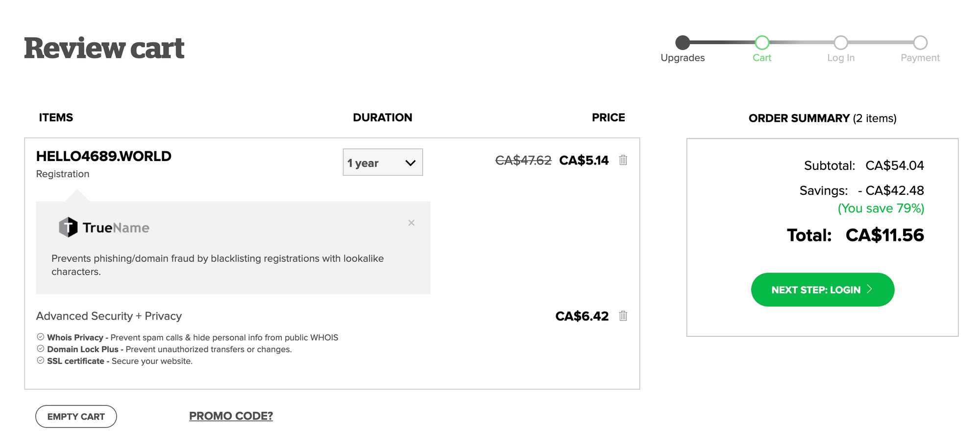Click the TrueName shield logo icon
This screenshot has width=980, height=447.
(x=68, y=227)
